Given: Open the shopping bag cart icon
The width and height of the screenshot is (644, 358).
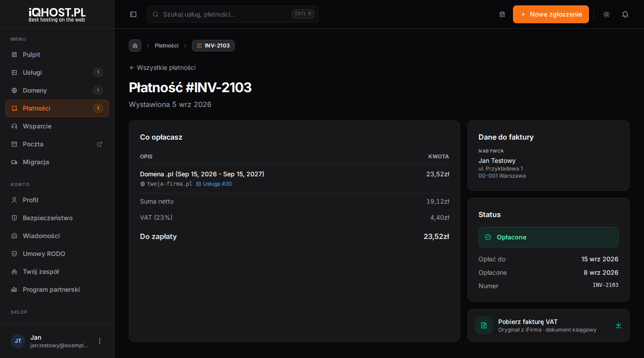Looking at the screenshot, I should click(x=502, y=14).
